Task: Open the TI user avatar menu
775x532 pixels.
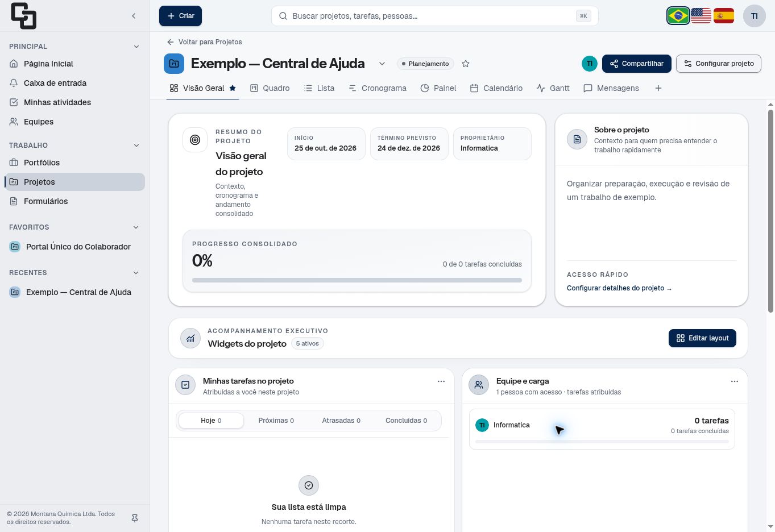Action: [755, 16]
